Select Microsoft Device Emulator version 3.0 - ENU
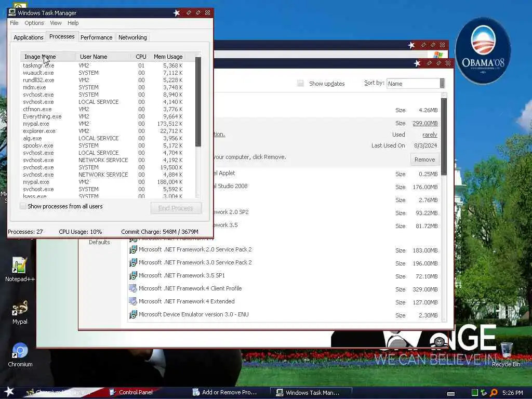Viewport: 532px width, 399px height. (284, 314)
